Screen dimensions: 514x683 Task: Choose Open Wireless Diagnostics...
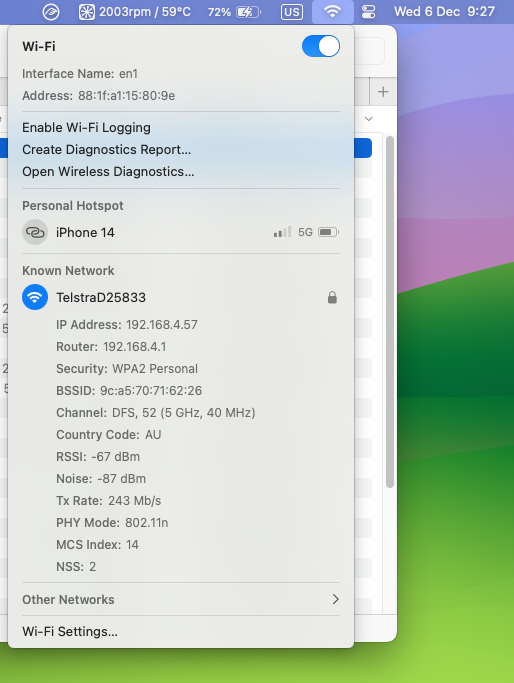(108, 172)
